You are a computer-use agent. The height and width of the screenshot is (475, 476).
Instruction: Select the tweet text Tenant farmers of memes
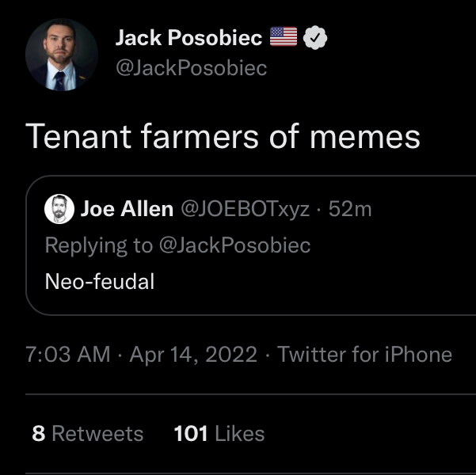click(223, 136)
